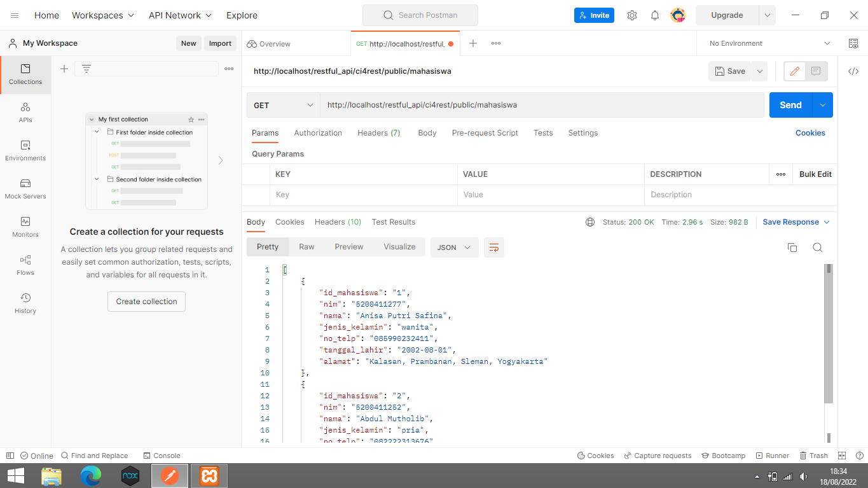Click the plus icon to create new collection
Screen dimensions: 868x488
[64, 69]
